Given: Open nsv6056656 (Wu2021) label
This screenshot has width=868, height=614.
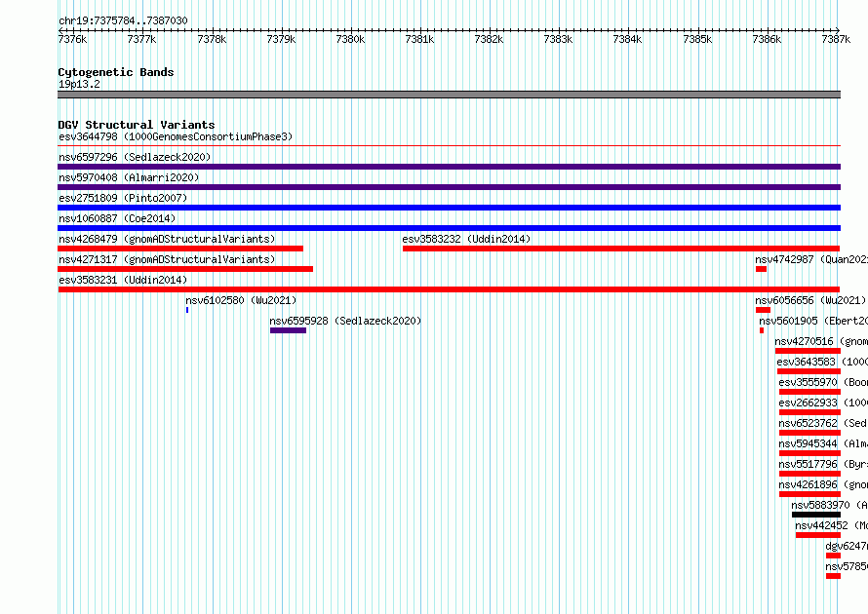Looking at the screenshot, I should [x=810, y=300].
